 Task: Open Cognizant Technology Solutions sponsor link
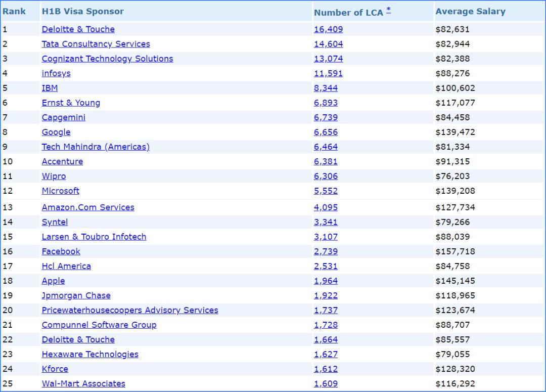107,59
